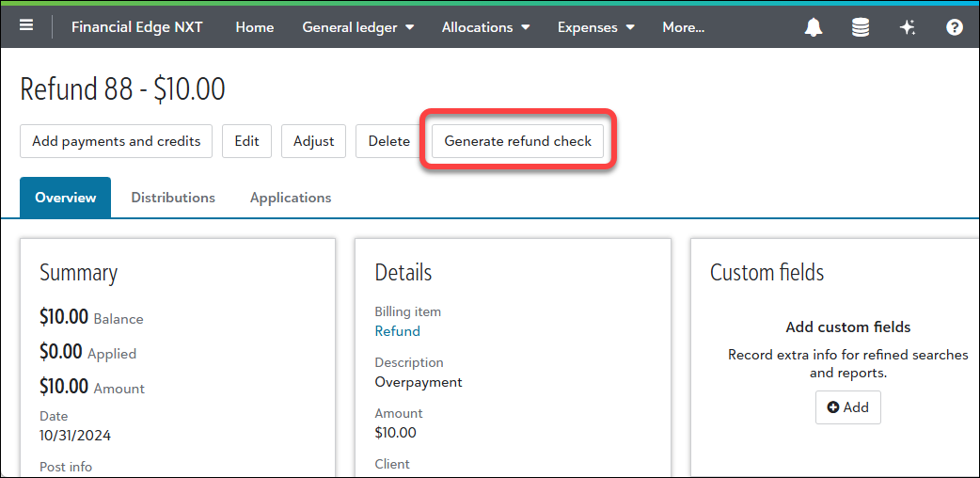This screenshot has height=478, width=980.
Task: Select the Overview tab
Action: pos(66,198)
